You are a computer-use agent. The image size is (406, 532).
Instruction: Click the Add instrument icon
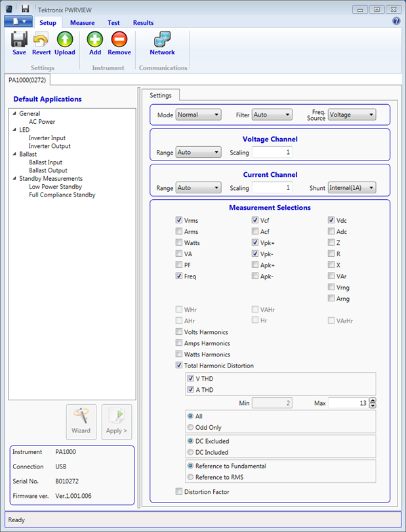coord(95,39)
